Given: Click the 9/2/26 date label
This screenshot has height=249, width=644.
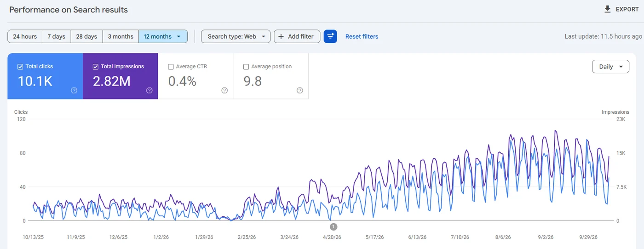Looking at the screenshot, I should [x=545, y=237].
